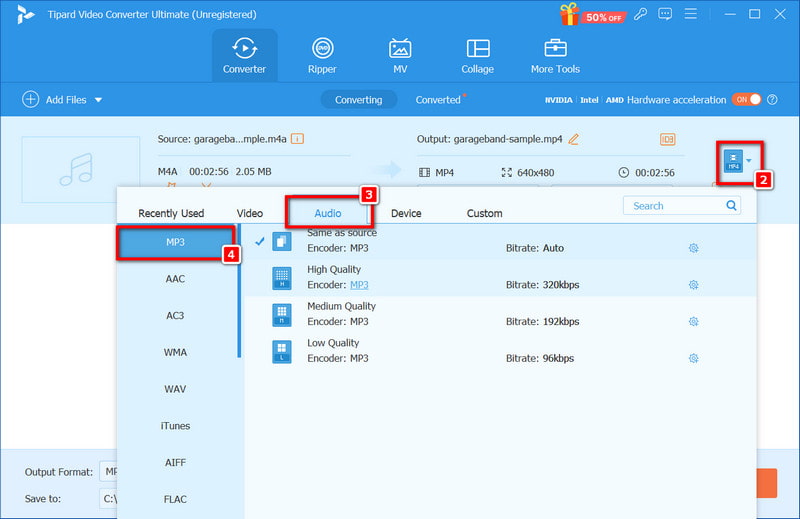Choose AAC in format list
800x519 pixels.
pos(176,279)
